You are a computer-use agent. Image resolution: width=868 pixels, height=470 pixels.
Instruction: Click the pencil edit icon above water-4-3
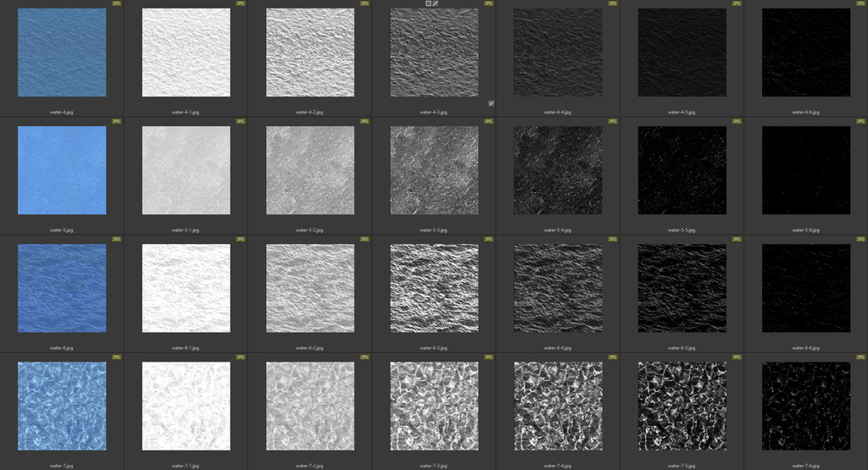coord(436,3)
